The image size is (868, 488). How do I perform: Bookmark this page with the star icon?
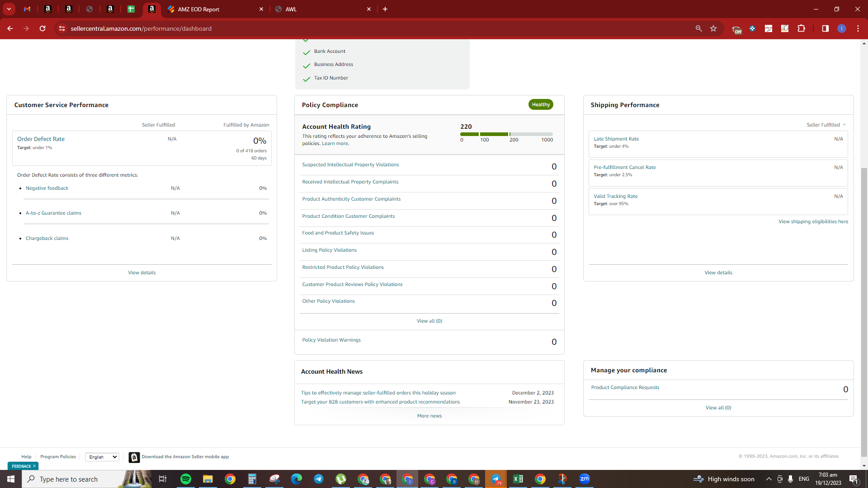(x=713, y=28)
